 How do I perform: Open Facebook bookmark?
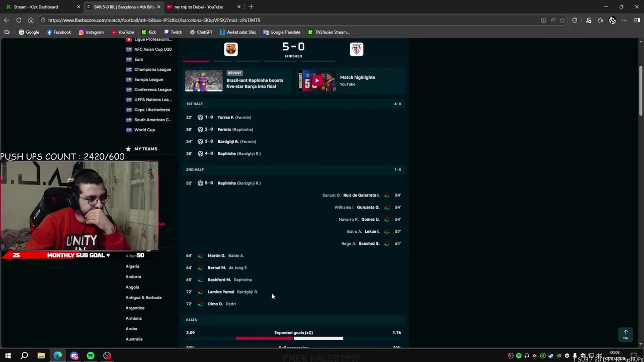tap(59, 32)
